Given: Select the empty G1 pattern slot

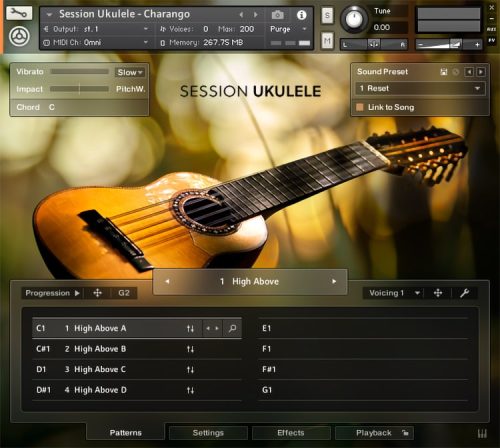Looking at the screenshot, I should [363, 390].
